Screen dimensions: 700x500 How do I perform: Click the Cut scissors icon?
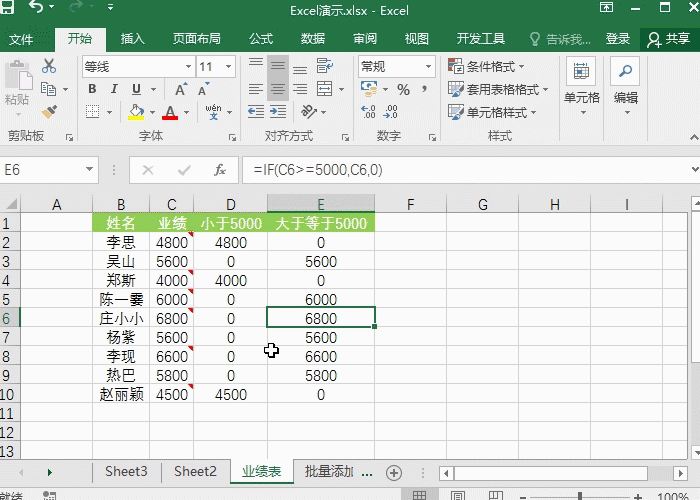(x=49, y=66)
